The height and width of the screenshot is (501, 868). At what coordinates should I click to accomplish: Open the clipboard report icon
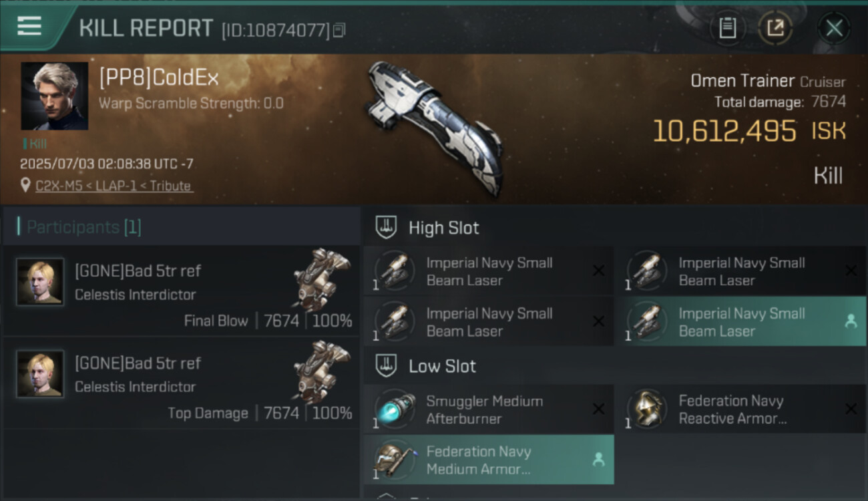pyautogui.click(x=727, y=28)
